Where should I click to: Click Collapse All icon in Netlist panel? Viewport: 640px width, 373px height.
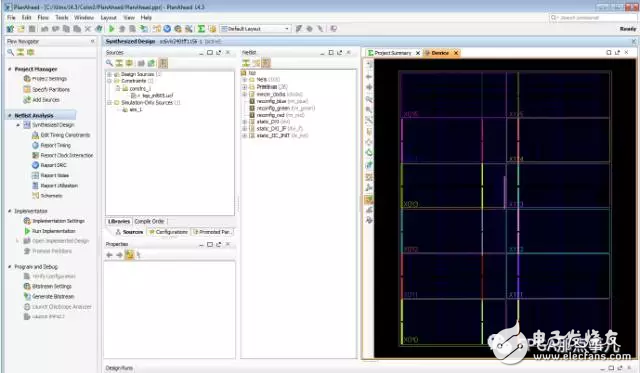(246, 63)
